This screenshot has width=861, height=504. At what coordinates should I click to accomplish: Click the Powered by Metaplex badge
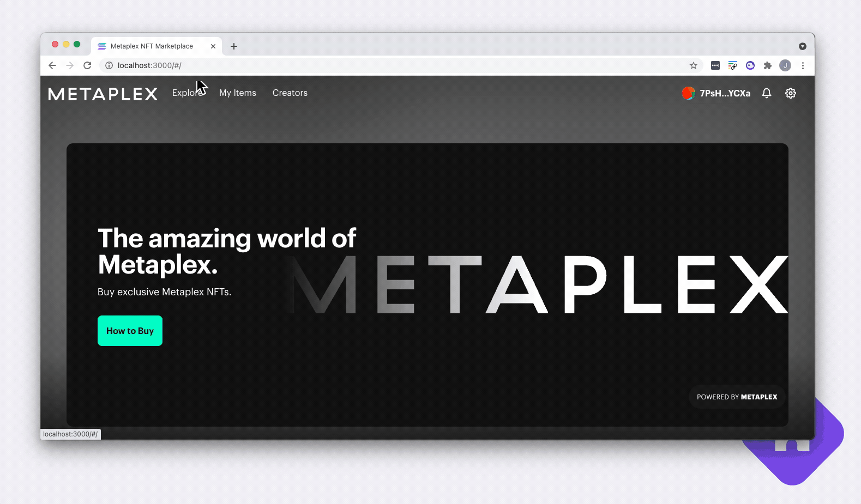pos(737,397)
